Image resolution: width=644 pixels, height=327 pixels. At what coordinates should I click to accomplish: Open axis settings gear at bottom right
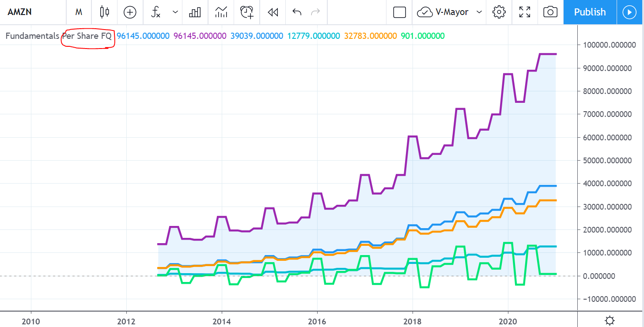[610, 320]
